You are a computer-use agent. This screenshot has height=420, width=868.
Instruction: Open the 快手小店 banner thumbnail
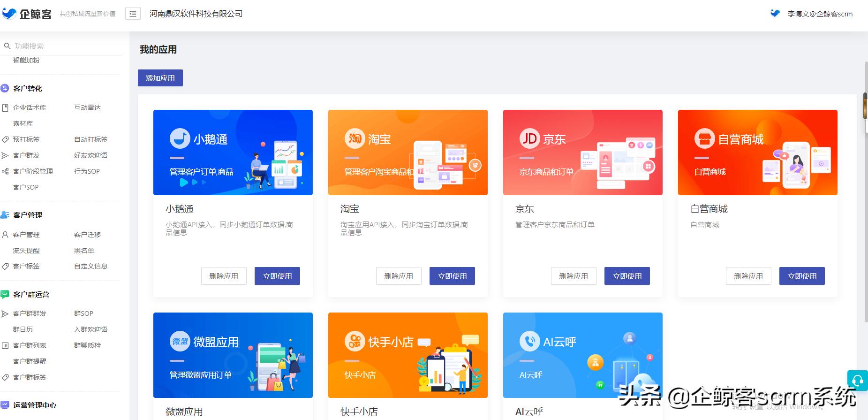tap(408, 355)
